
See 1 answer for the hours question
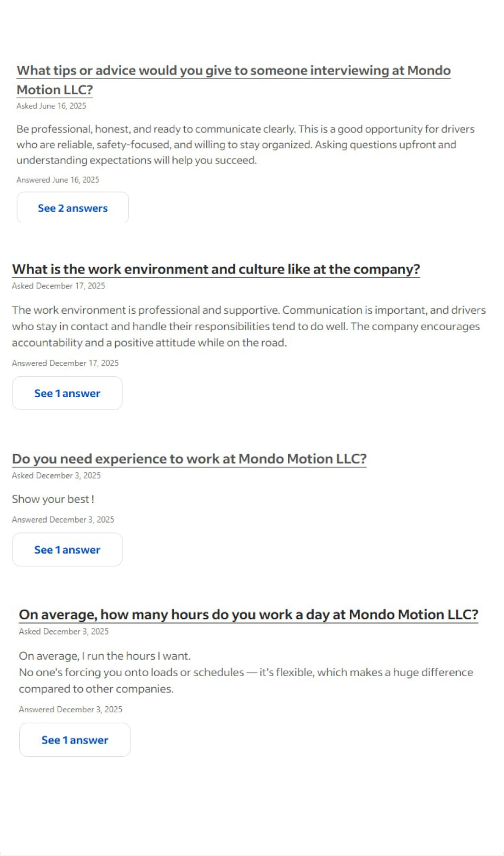point(75,740)
